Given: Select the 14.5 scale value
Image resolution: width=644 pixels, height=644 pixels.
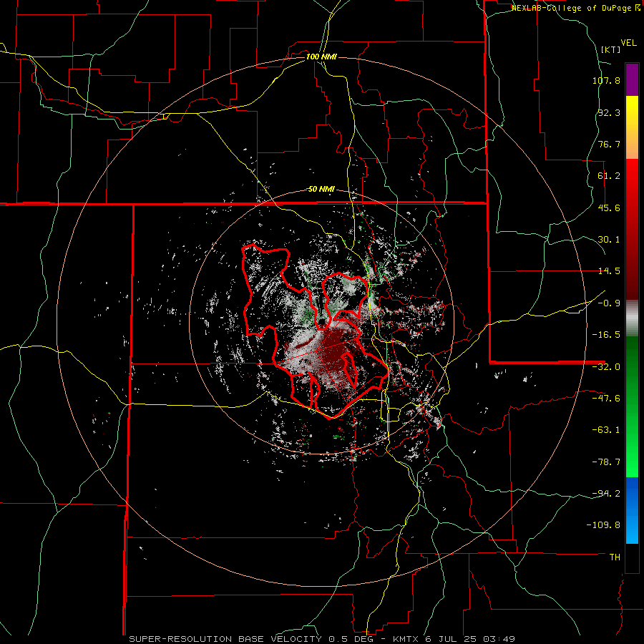Looking at the screenshot, I should [609, 271].
